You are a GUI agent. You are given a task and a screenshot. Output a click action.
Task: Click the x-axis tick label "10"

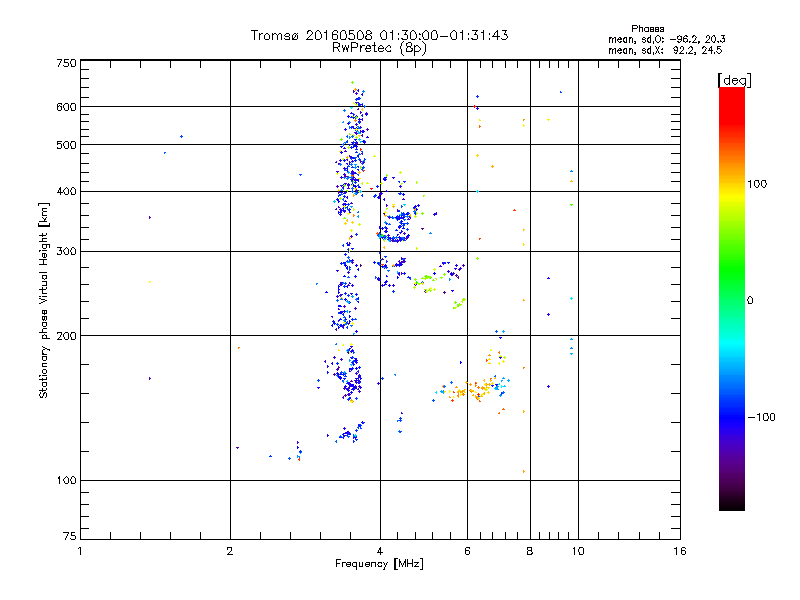pos(578,551)
